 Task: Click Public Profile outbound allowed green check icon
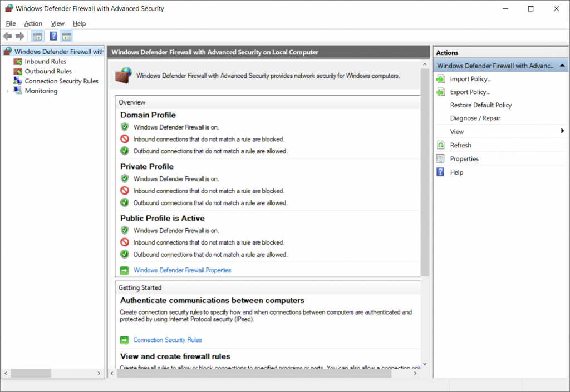124,254
